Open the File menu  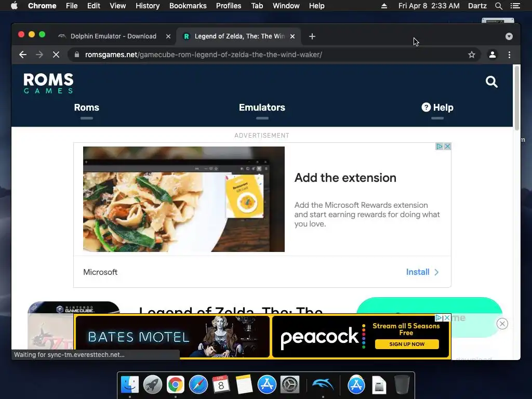click(72, 6)
